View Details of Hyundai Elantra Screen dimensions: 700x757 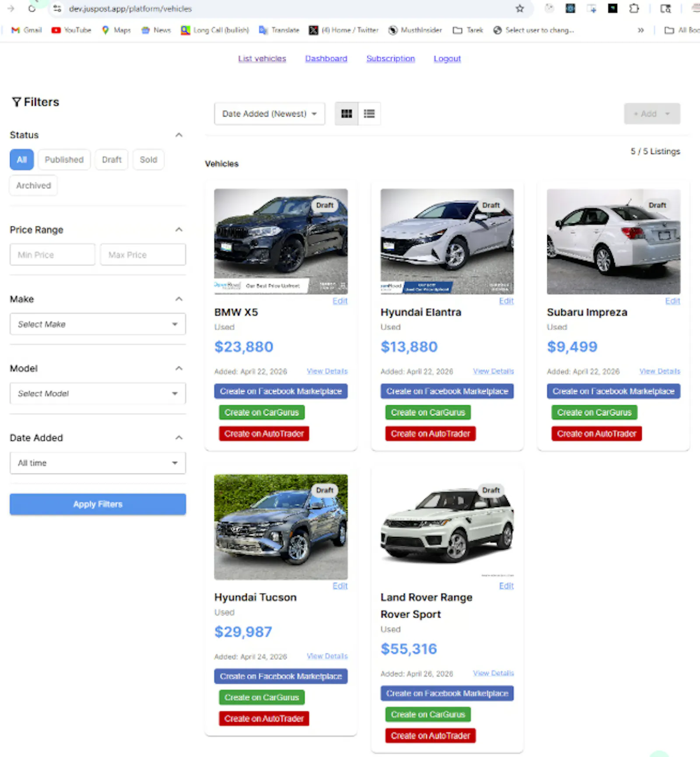coord(493,371)
